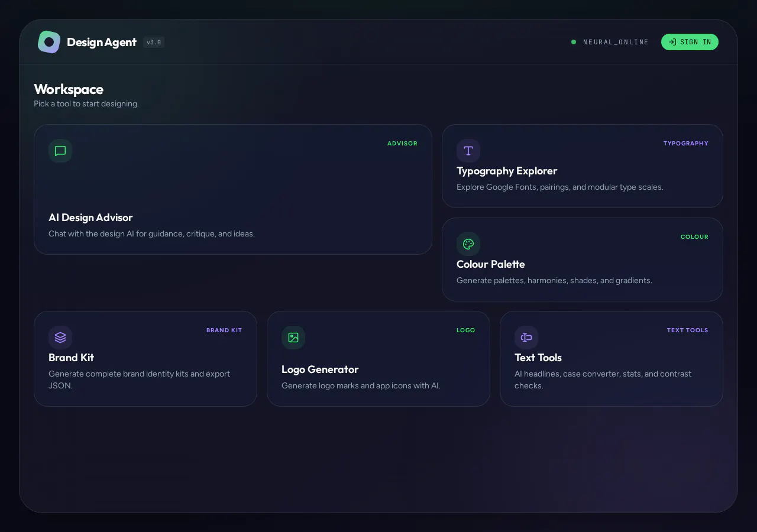Click the Colour Palette paint icon
Viewport: 757px width, 532px height.
(468, 244)
